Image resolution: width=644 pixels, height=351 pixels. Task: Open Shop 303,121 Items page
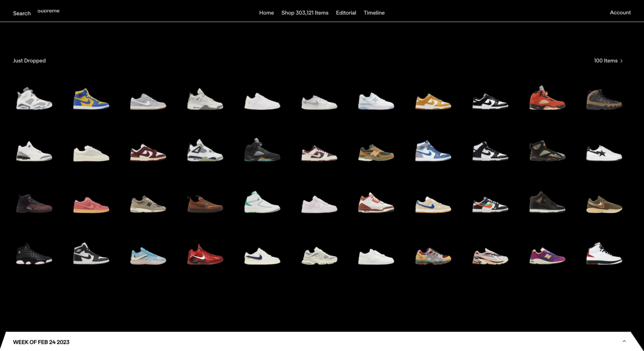305,13
